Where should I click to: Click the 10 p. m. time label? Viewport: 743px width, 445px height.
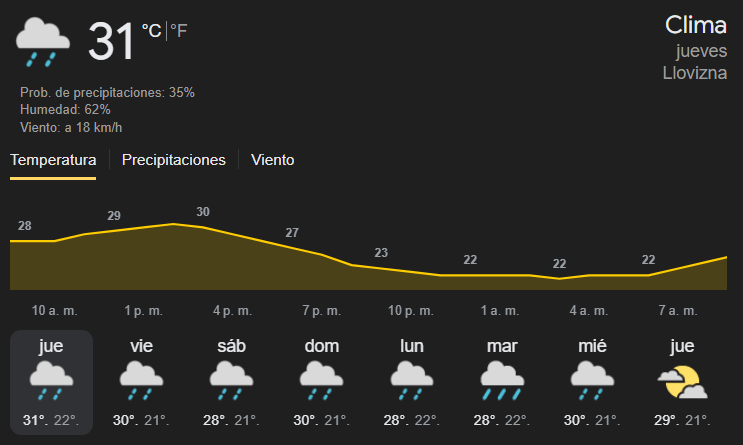411,310
